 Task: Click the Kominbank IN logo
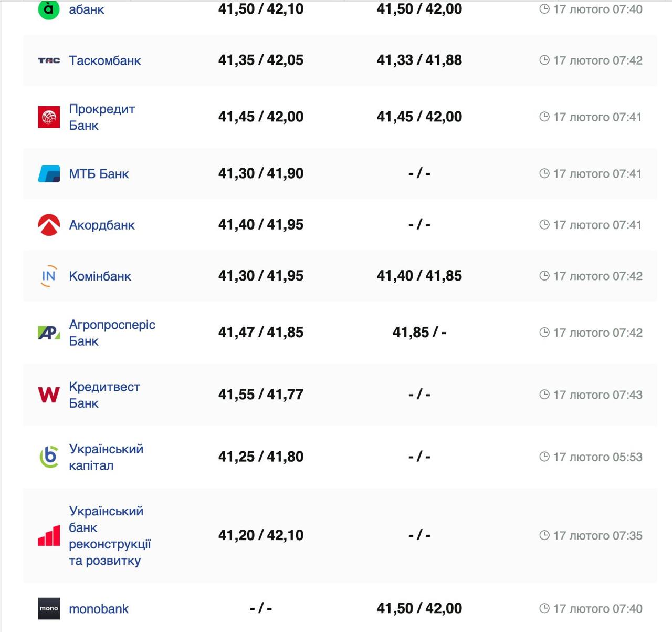click(x=49, y=276)
